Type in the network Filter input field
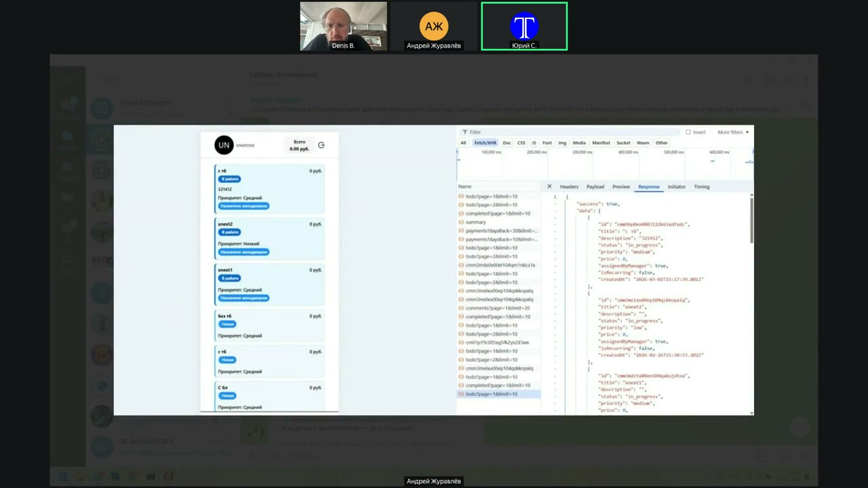Image resolution: width=868 pixels, height=488 pixels. coord(570,132)
